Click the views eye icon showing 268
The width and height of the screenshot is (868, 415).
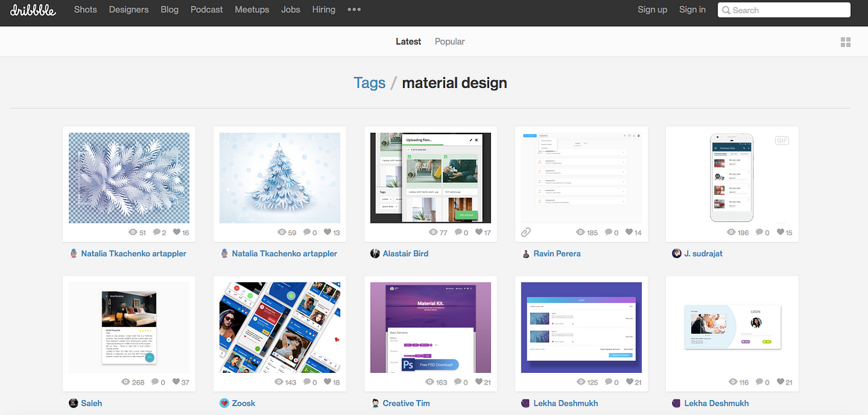coord(126,382)
